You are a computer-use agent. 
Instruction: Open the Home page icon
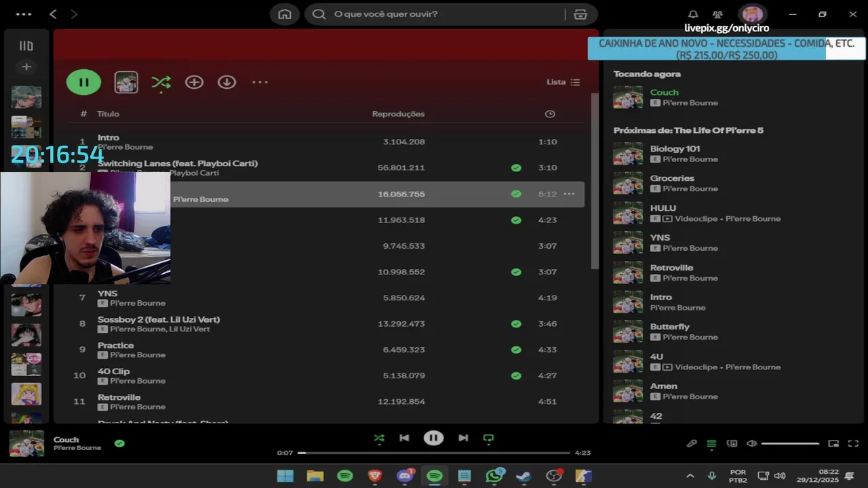(285, 14)
